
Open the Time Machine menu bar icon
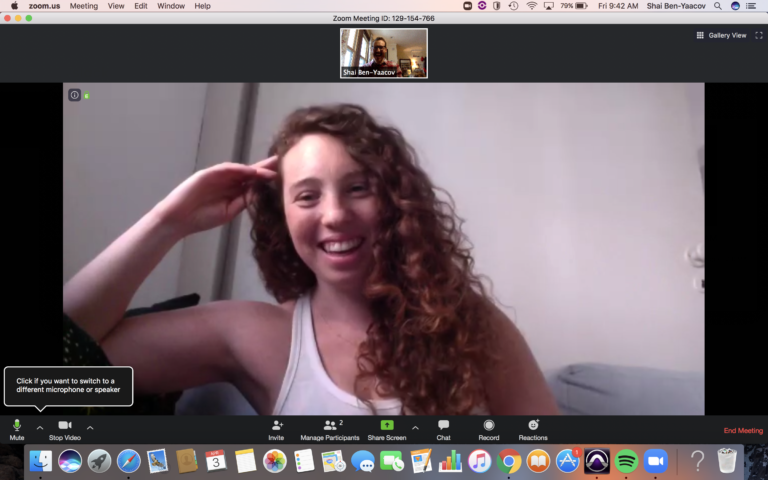click(513, 6)
